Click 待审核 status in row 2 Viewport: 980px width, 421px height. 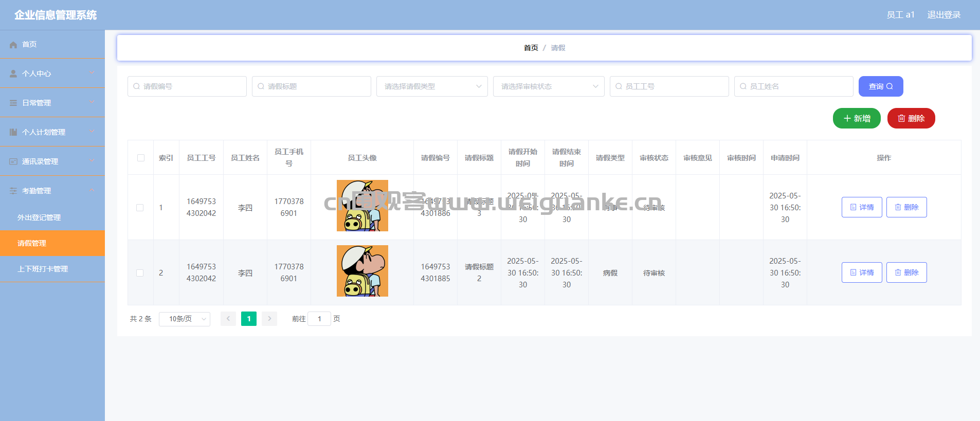click(654, 273)
